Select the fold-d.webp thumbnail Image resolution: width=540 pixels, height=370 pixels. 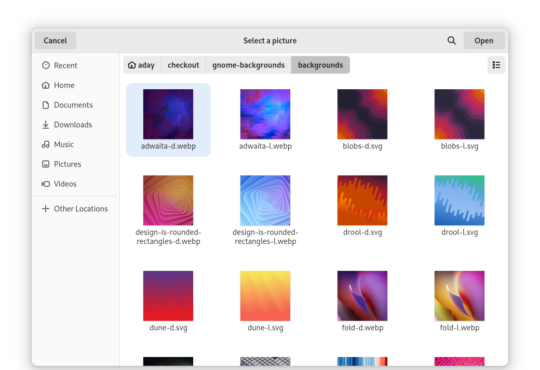[x=362, y=296]
